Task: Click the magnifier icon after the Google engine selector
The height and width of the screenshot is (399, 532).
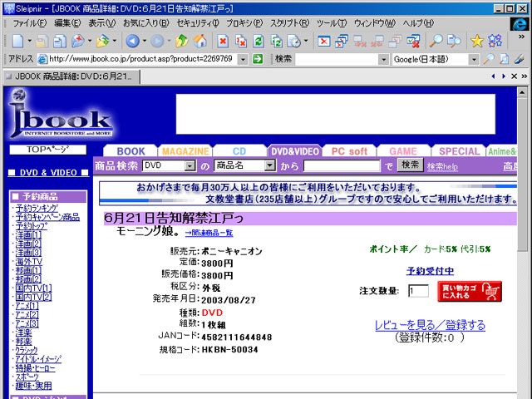Action: click(x=489, y=59)
